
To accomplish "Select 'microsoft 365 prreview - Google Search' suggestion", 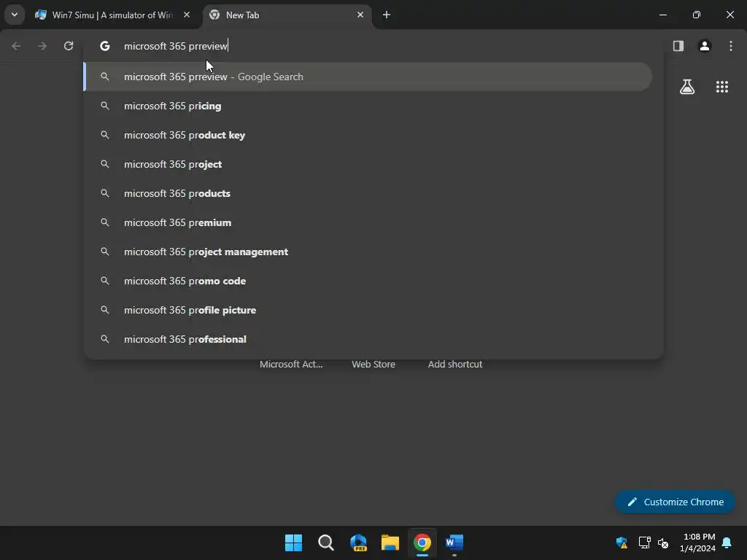I will 368,77.
